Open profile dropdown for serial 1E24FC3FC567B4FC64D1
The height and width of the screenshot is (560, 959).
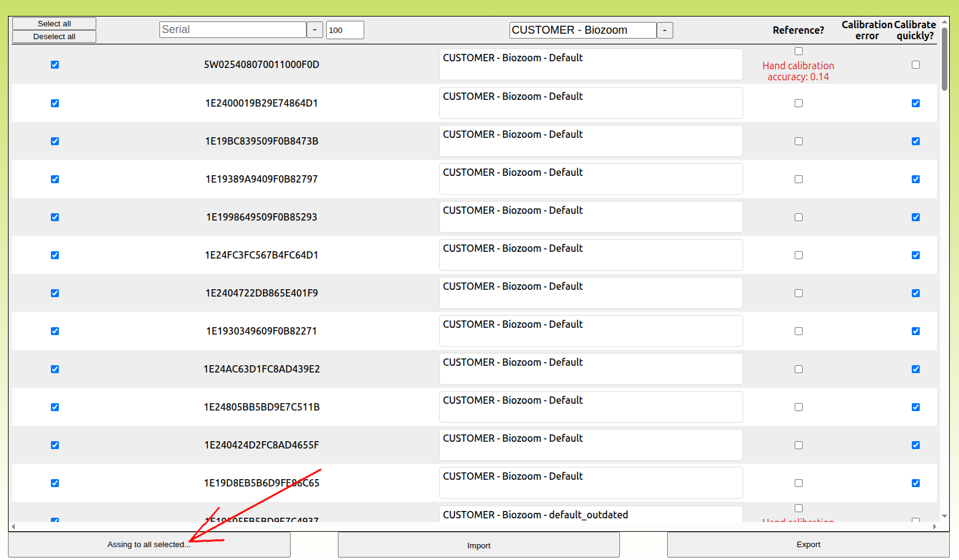[590, 255]
